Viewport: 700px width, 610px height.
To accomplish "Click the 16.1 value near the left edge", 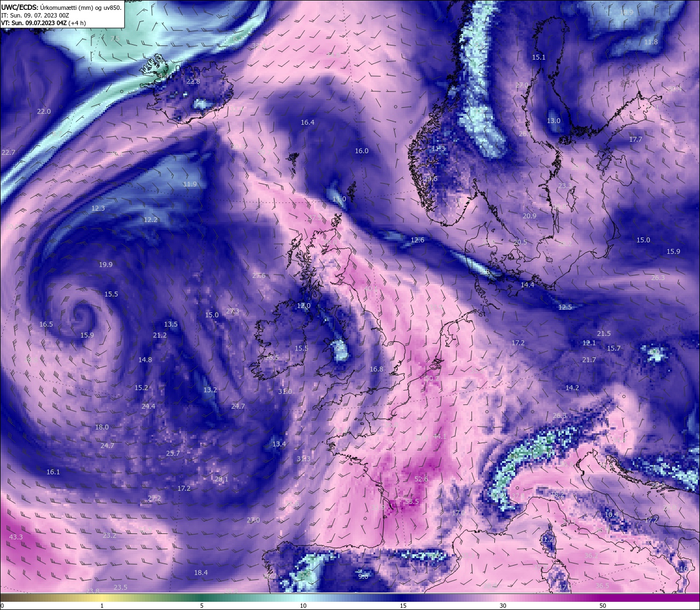I will click(53, 472).
